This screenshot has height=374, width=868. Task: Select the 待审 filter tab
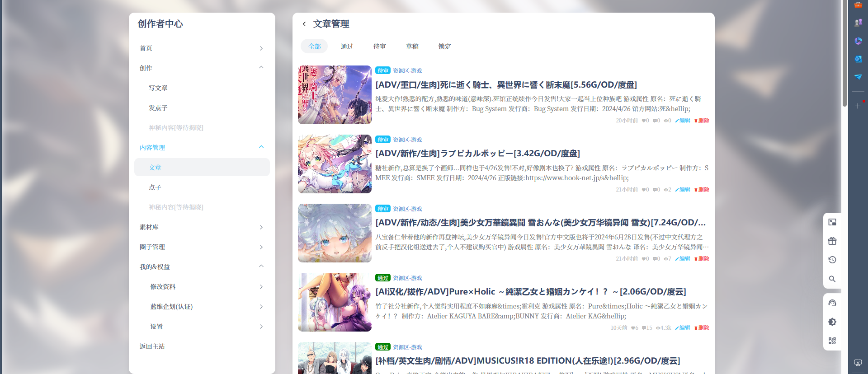379,47
